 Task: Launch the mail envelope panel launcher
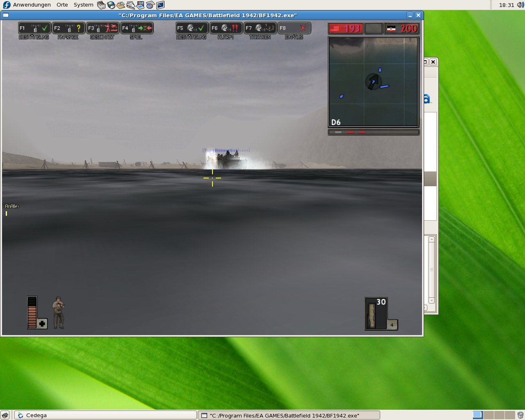coord(121,5)
